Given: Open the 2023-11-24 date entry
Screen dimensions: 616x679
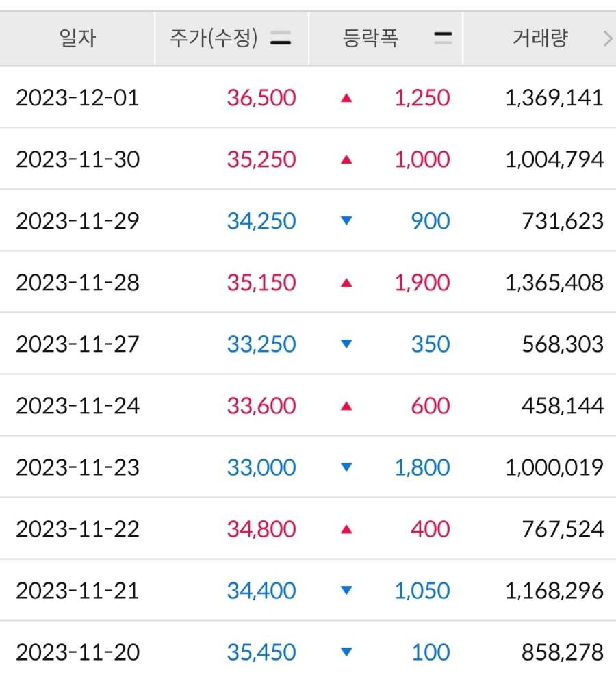Looking at the screenshot, I should (x=78, y=406).
